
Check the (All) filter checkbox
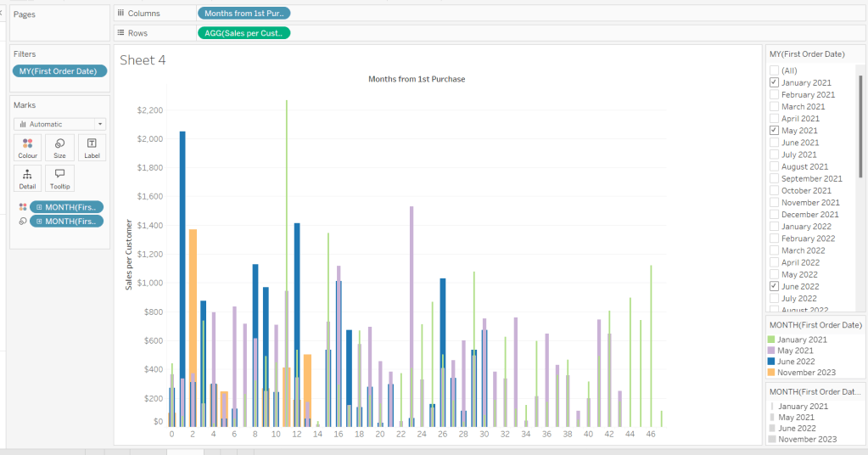click(774, 70)
